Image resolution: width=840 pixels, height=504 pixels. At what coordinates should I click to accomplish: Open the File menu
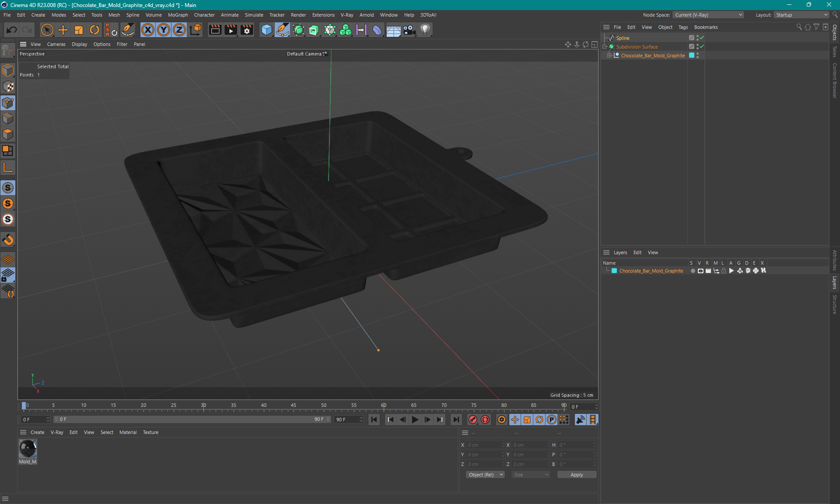click(7, 15)
